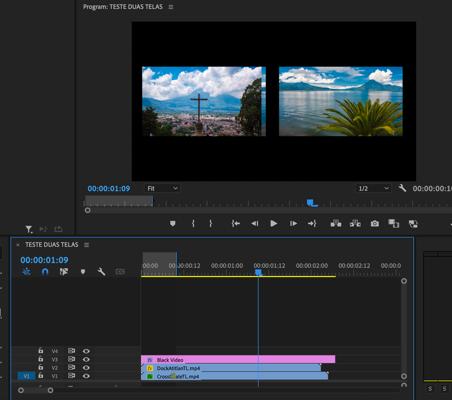
Task: Toggle the lock on track V2
Action: click(41, 367)
